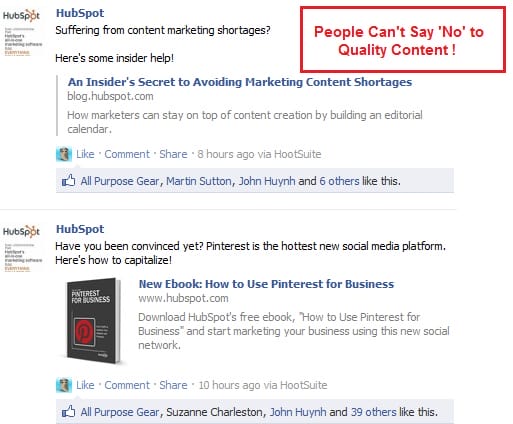Like the content shortages post

point(85,154)
